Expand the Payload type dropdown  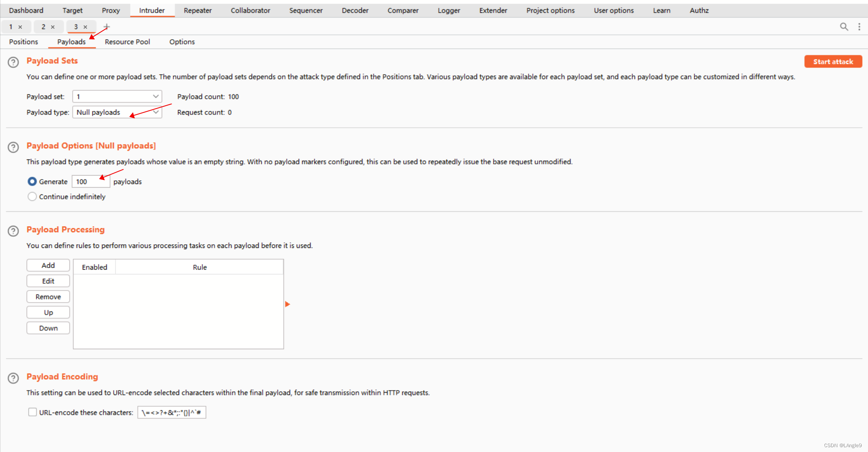point(117,112)
